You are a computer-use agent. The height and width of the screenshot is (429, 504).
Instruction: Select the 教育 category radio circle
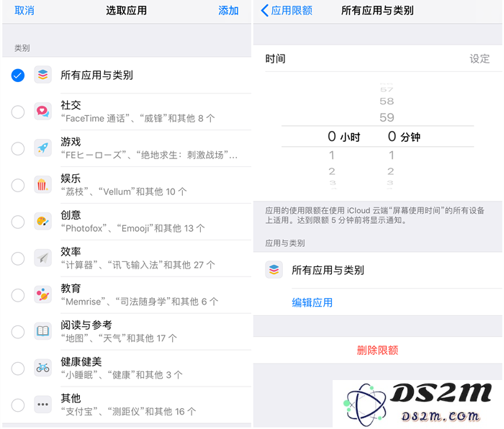tap(18, 295)
